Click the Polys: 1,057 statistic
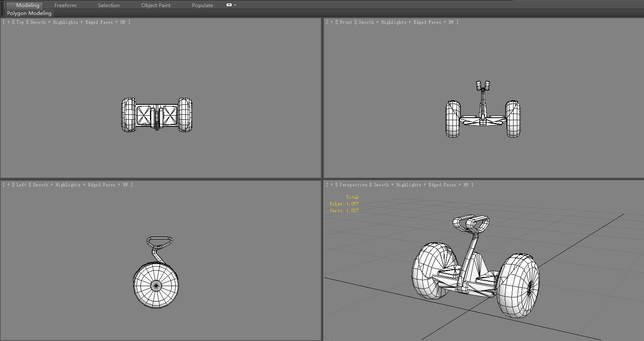The width and height of the screenshot is (644, 341). 344,204
